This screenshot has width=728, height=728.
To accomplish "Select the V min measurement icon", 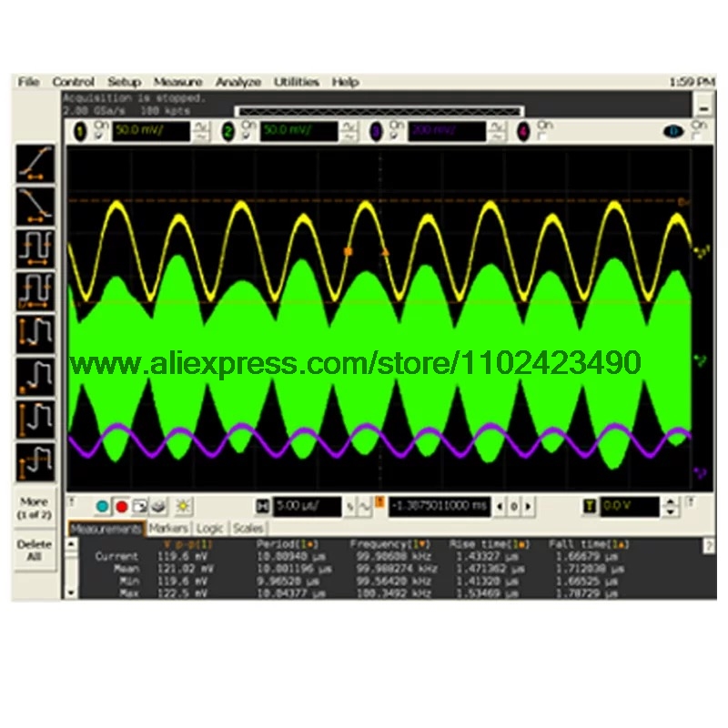I will [35, 377].
